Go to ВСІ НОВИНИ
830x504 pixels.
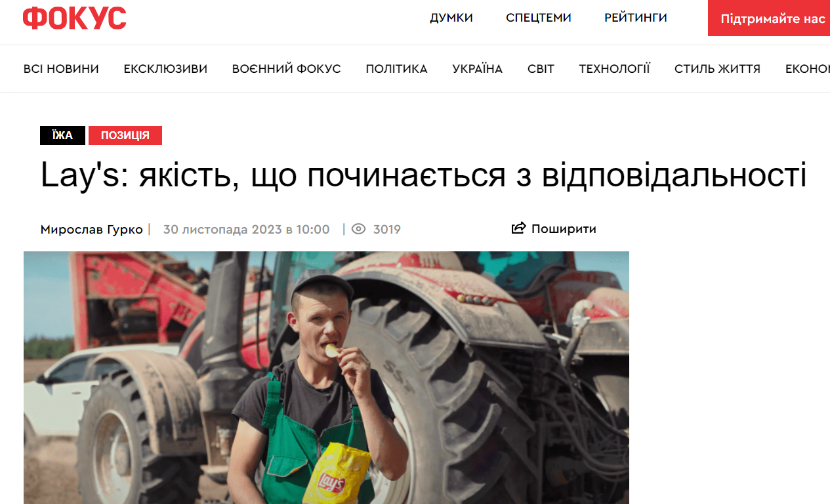(x=61, y=69)
